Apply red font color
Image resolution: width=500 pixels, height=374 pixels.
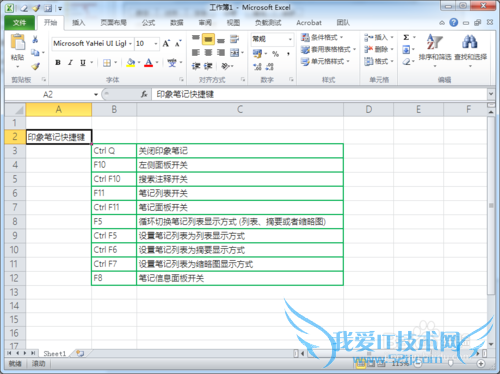(x=149, y=63)
